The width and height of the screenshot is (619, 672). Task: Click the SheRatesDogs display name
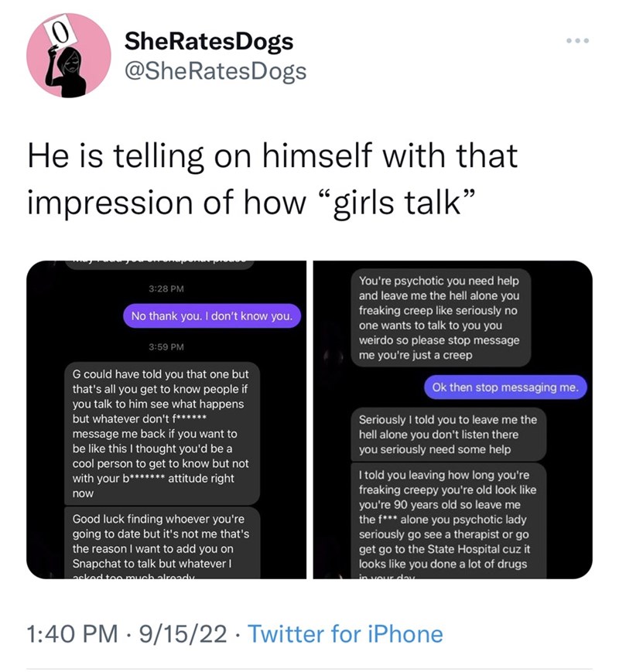209,41
